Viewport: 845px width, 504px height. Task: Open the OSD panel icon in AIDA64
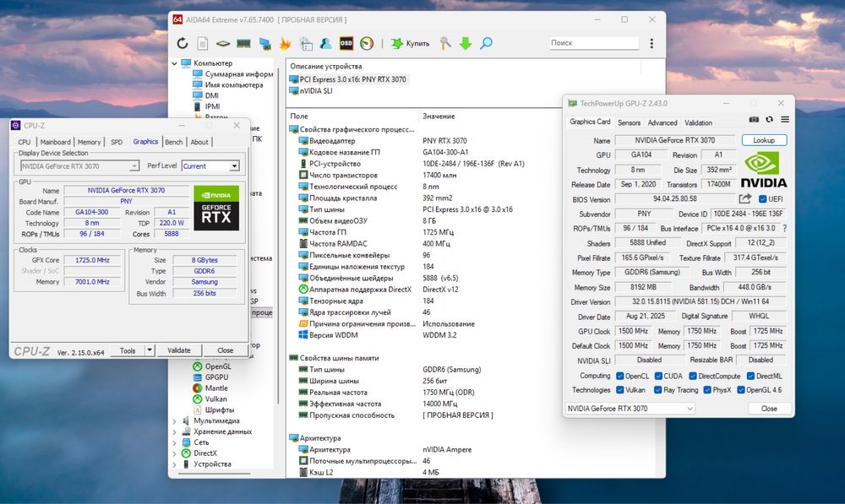346,43
